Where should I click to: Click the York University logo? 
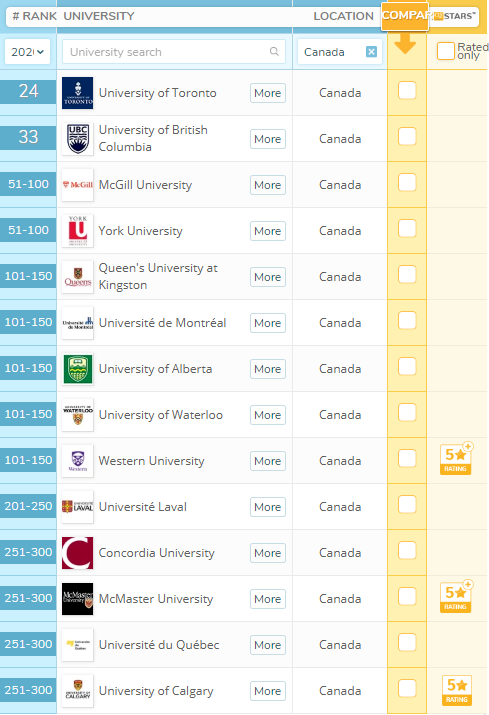click(x=78, y=231)
